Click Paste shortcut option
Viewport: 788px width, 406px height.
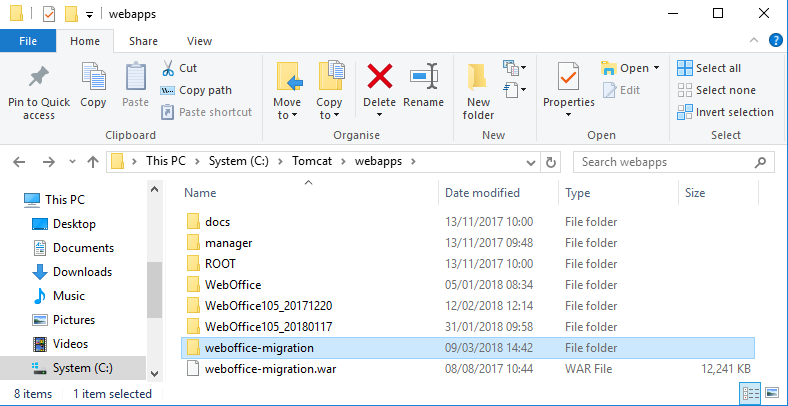pos(206,112)
